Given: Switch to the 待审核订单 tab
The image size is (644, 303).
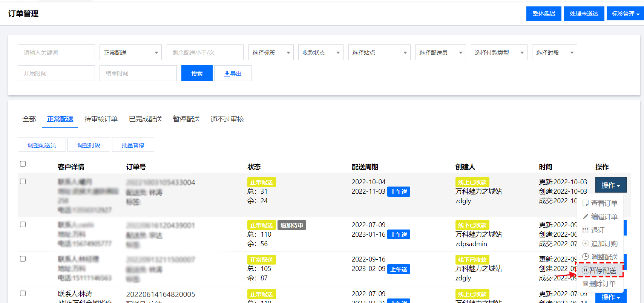Looking at the screenshot, I should coord(101,119).
